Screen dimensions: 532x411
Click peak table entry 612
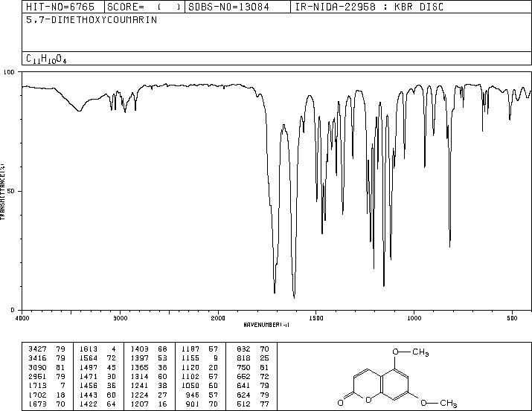[x=243, y=404]
